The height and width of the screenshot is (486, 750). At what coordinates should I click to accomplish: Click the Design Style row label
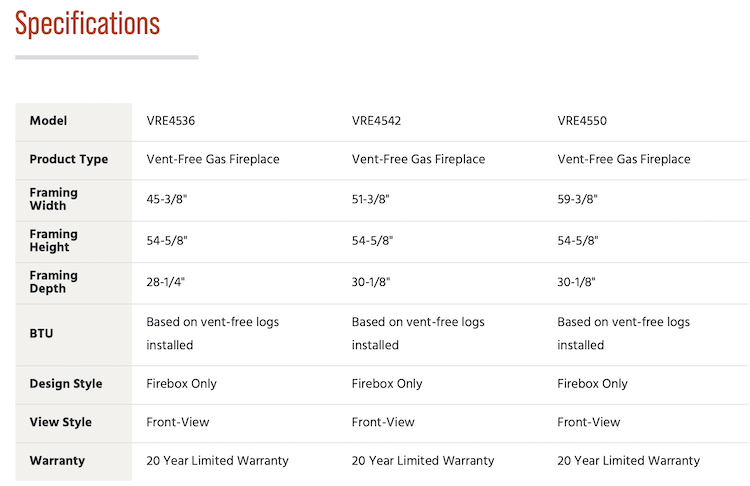pos(66,384)
